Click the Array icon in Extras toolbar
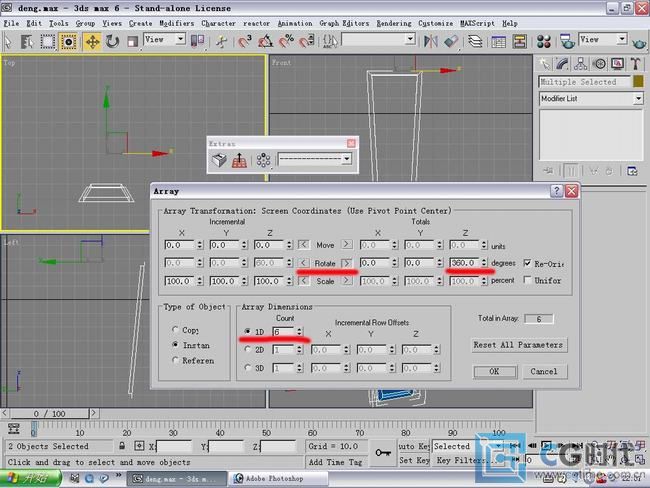The width and height of the screenshot is (650, 488). 263,160
